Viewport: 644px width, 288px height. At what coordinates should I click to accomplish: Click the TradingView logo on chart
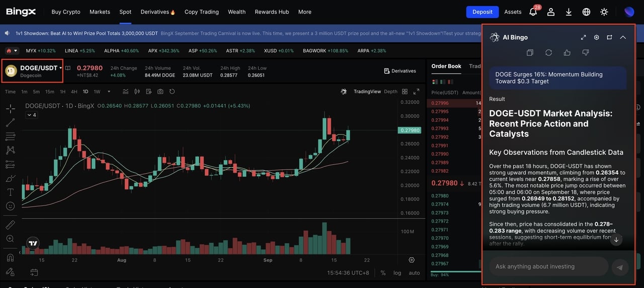click(33, 243)
